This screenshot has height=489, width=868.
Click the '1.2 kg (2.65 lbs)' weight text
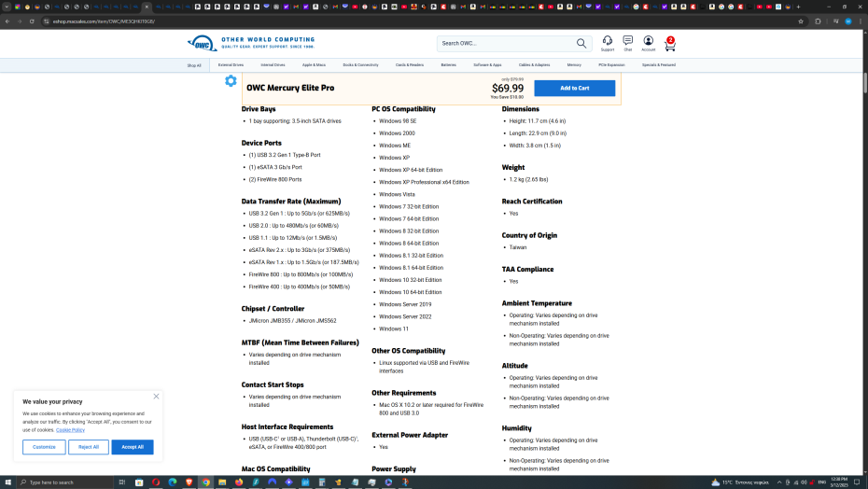click(x=528, y=179)
